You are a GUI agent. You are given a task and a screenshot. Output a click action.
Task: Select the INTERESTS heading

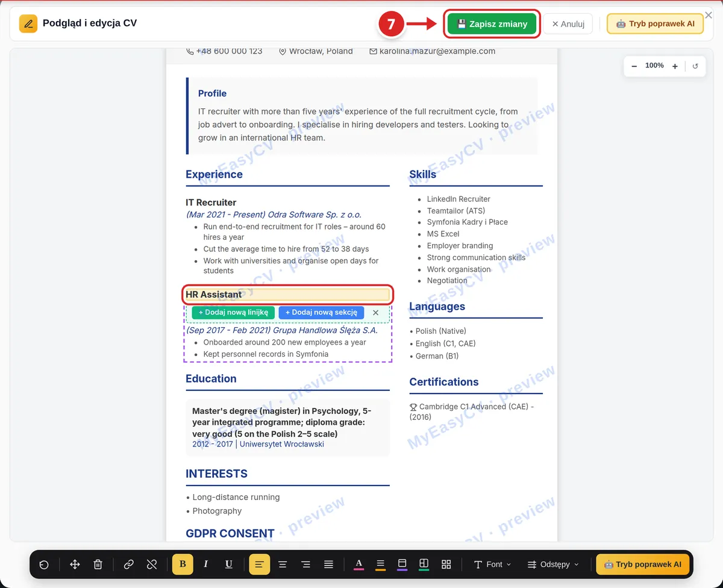(216, 474)
